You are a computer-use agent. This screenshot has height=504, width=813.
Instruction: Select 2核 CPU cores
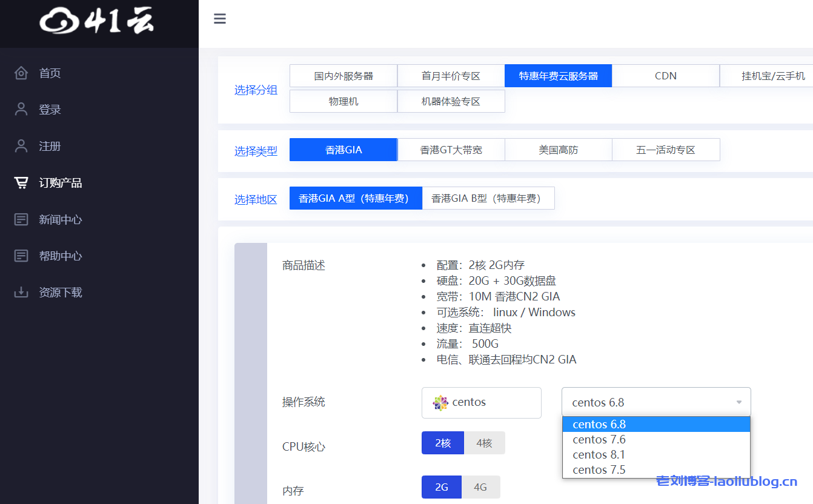(443, 443)
